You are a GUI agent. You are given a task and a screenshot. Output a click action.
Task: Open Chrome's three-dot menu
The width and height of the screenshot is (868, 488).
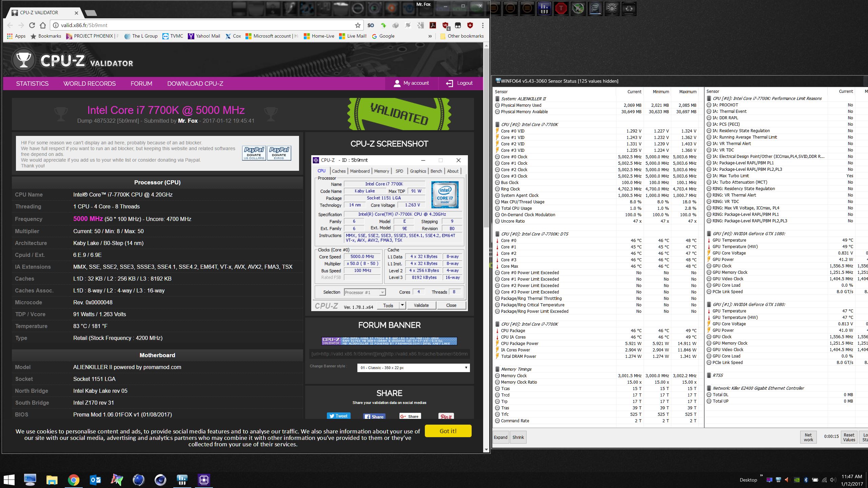pos(482,25)
